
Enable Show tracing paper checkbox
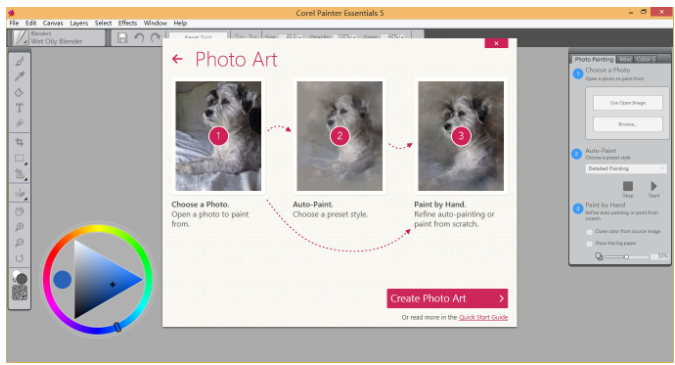coord(589,244)
